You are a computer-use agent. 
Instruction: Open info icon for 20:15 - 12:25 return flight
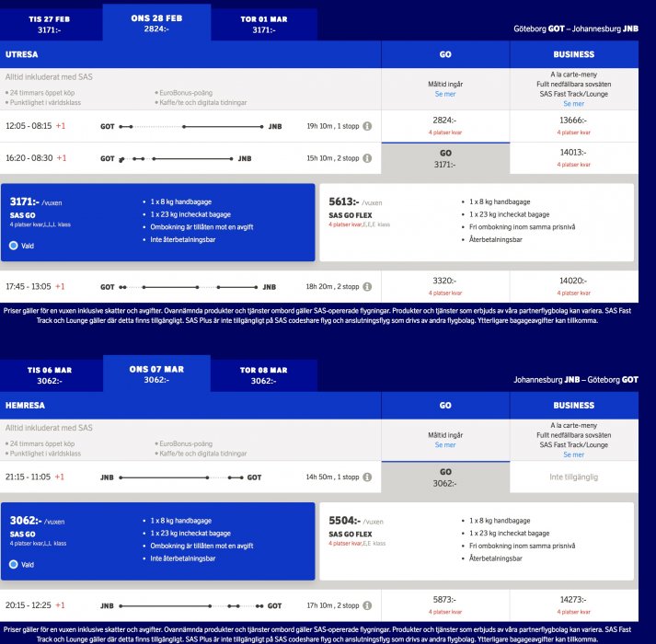367,606
